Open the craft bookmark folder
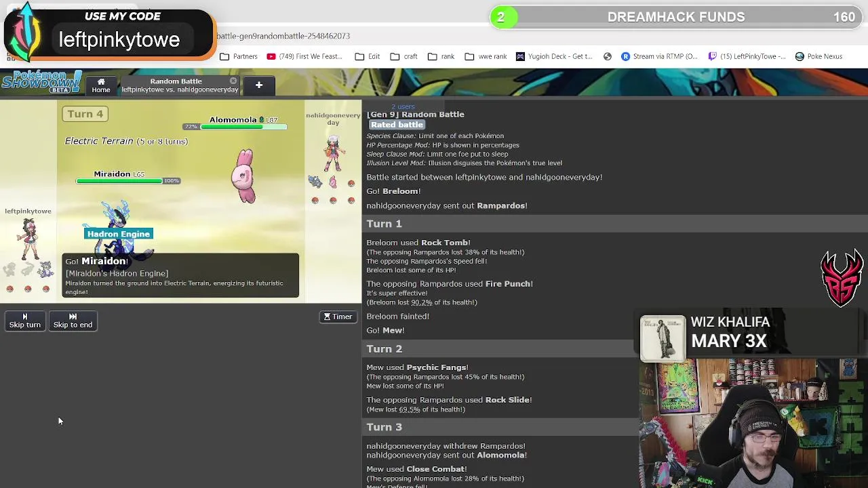This screenshot has height=488, width=868. point(403,56)
